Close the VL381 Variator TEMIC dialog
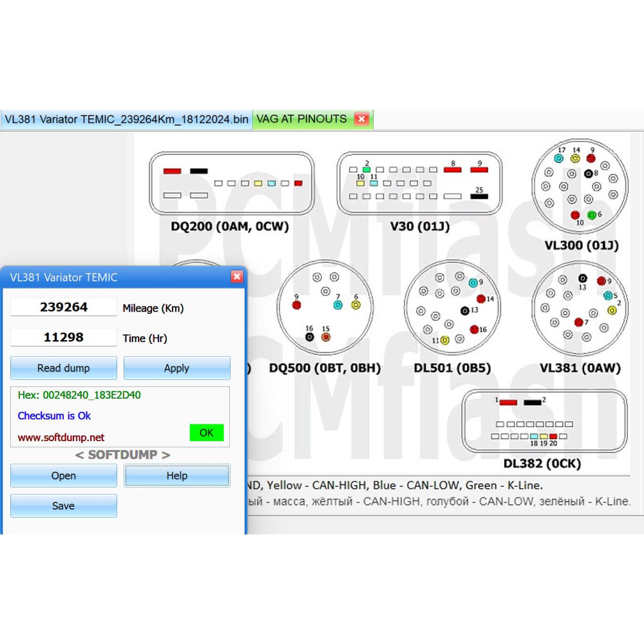 pyautogui.click(x=237, y=277)
